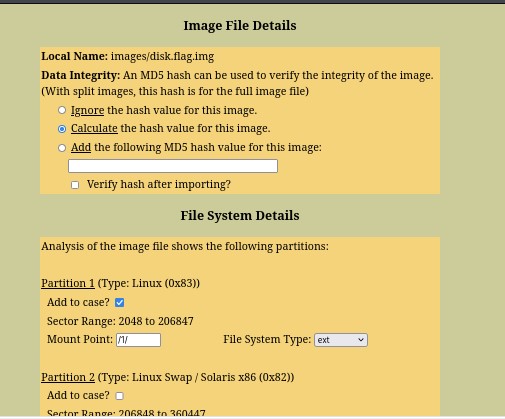Click the Partition 2 underlined label
505x419 pixels.
click(68, 377)
